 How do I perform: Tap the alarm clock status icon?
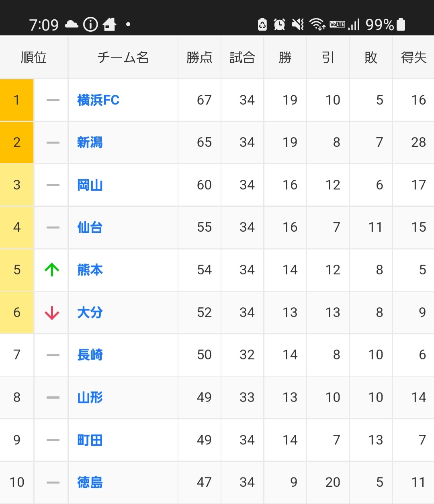pyautogui.click(x=279, y=25)
